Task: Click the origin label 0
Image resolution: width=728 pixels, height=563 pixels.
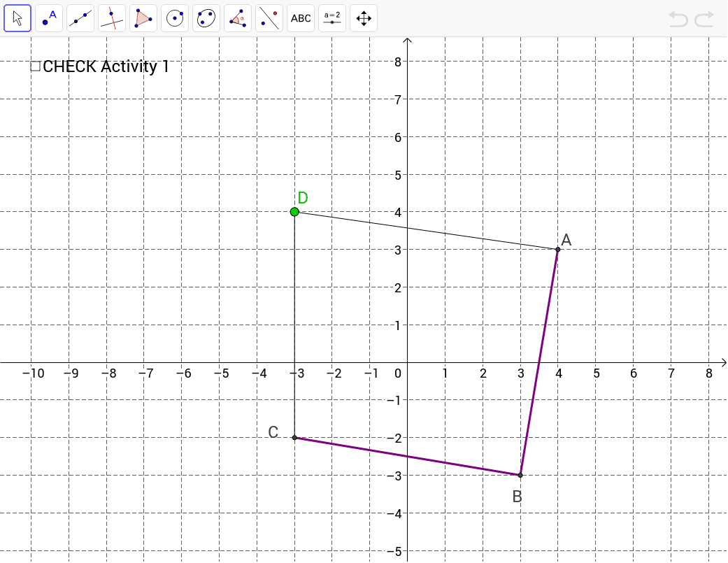Action: click(x=398, y=373)
